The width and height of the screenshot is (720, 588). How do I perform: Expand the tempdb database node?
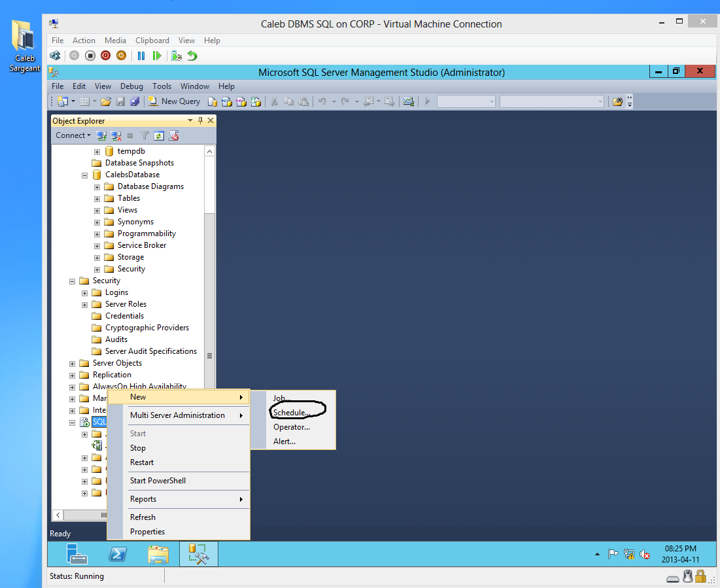point(97,152)
